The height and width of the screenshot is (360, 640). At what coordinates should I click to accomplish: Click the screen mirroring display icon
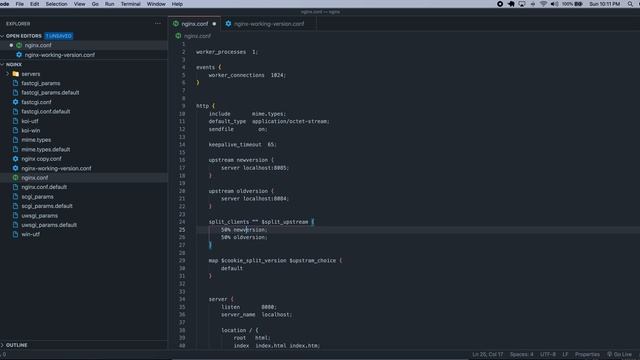coord(522,4)
